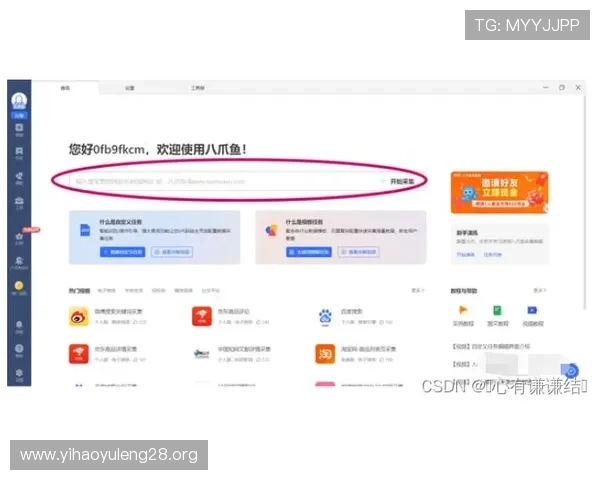Click the 开始采集 start collecting button
600x480 pixels.
coord(402,181)
